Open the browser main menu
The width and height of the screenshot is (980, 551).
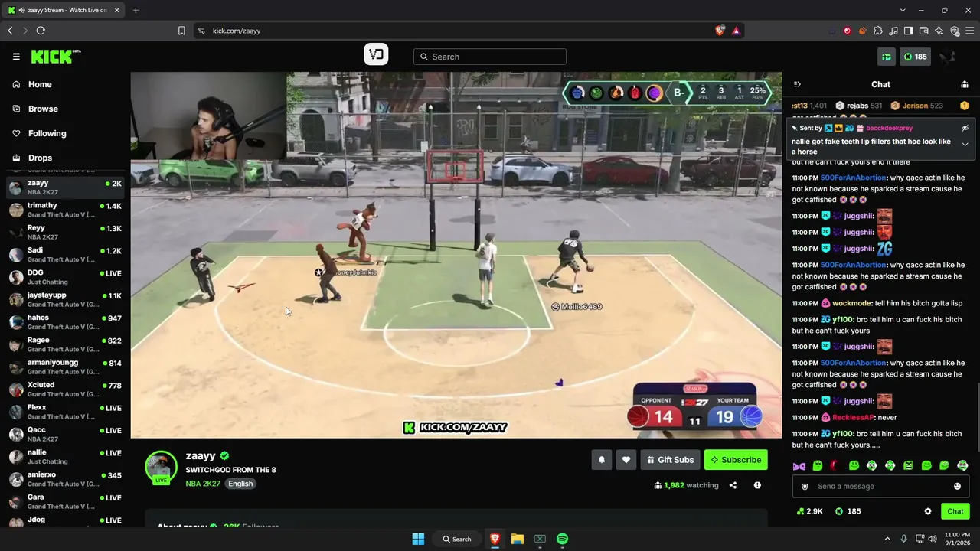(x=970, y=31)
